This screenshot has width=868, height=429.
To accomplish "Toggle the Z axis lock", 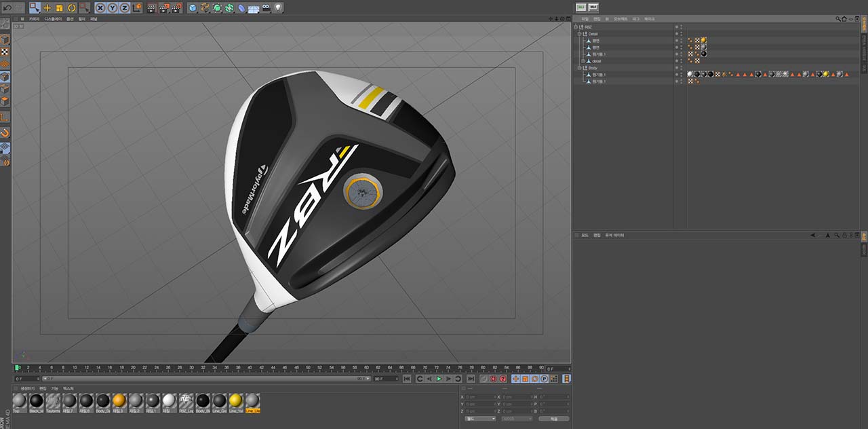I will click(x=125, y=7).
